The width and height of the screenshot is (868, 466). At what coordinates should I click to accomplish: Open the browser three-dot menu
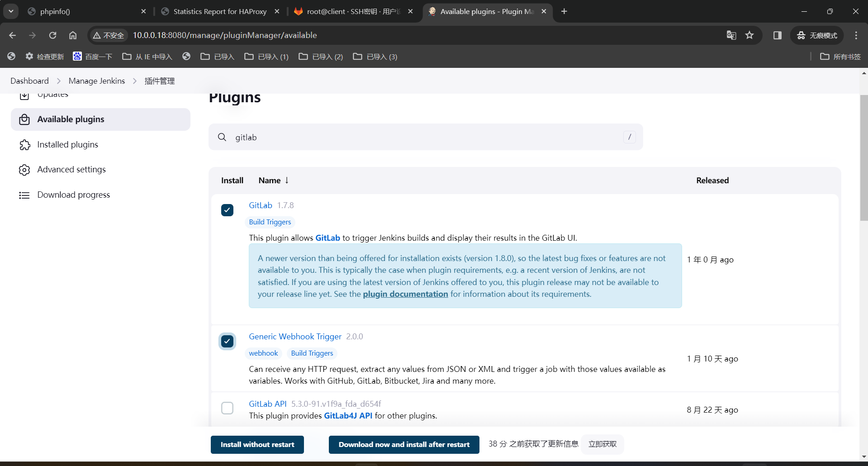coord(856,35)
